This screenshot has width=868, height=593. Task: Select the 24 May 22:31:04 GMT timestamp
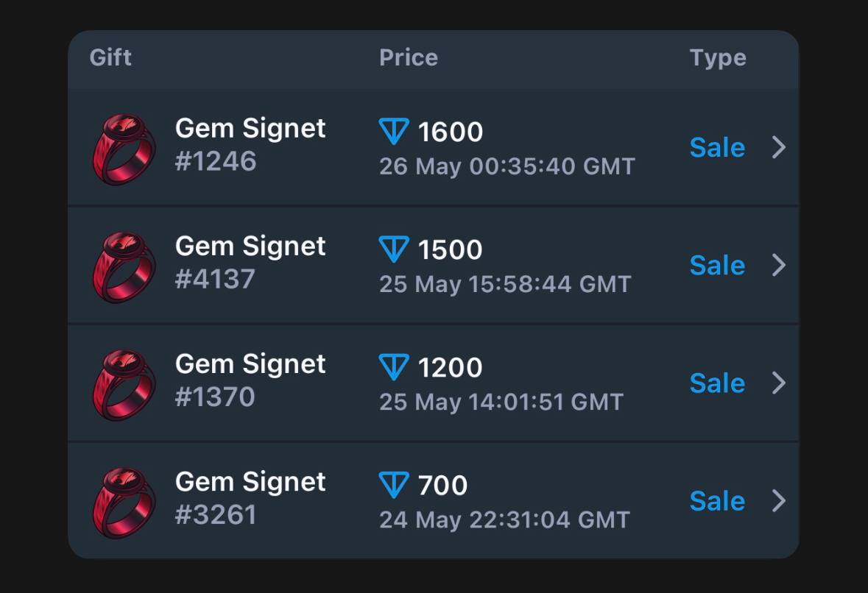(504, 520)
